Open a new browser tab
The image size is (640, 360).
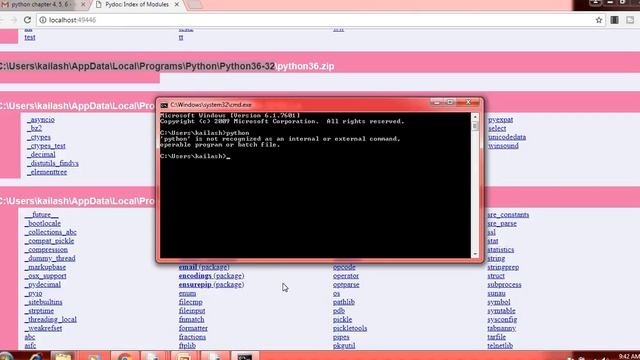[194, 4]
